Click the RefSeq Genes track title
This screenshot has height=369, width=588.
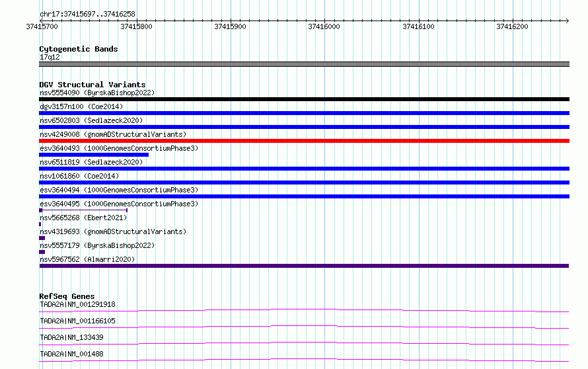[x=67, y=296]
